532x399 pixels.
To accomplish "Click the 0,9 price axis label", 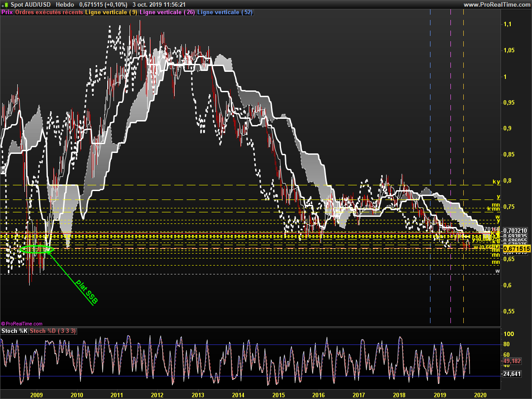I will 507,129.
